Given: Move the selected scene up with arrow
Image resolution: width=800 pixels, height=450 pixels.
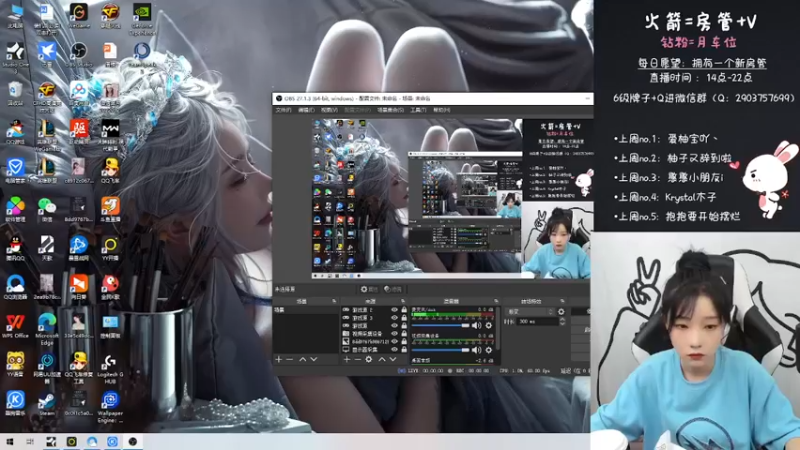Looking at the screenshot, I should (x=303, y=360).
